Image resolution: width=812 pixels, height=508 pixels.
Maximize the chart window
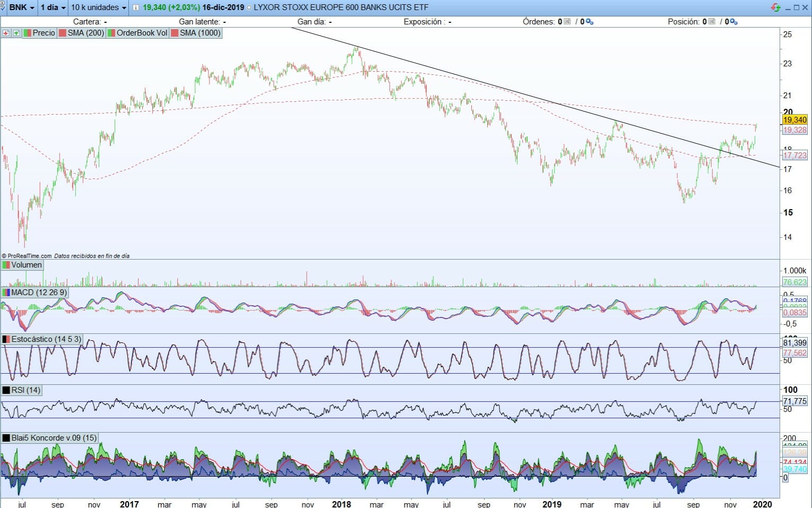796,7
